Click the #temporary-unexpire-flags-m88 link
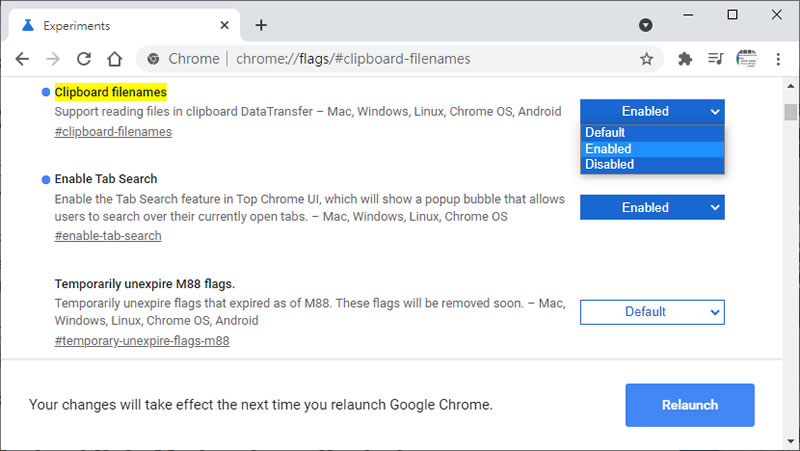Screen dimensions: 800x451 tap(142, 341)
